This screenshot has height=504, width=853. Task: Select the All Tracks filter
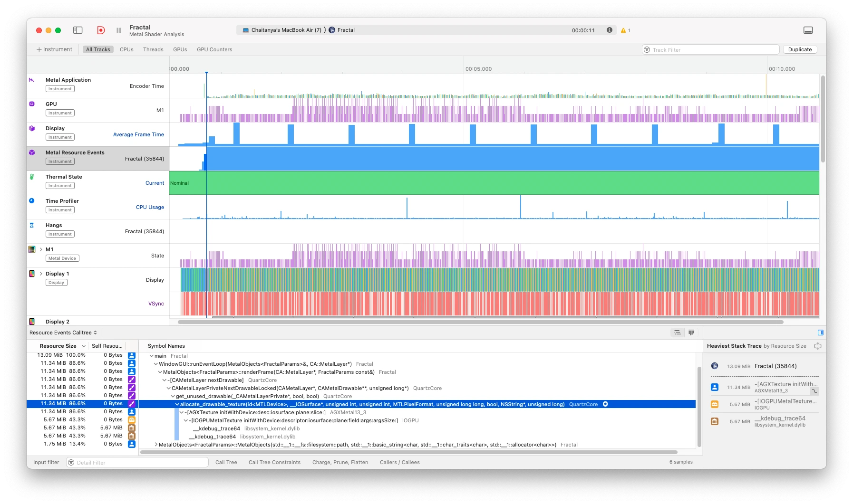98,49
